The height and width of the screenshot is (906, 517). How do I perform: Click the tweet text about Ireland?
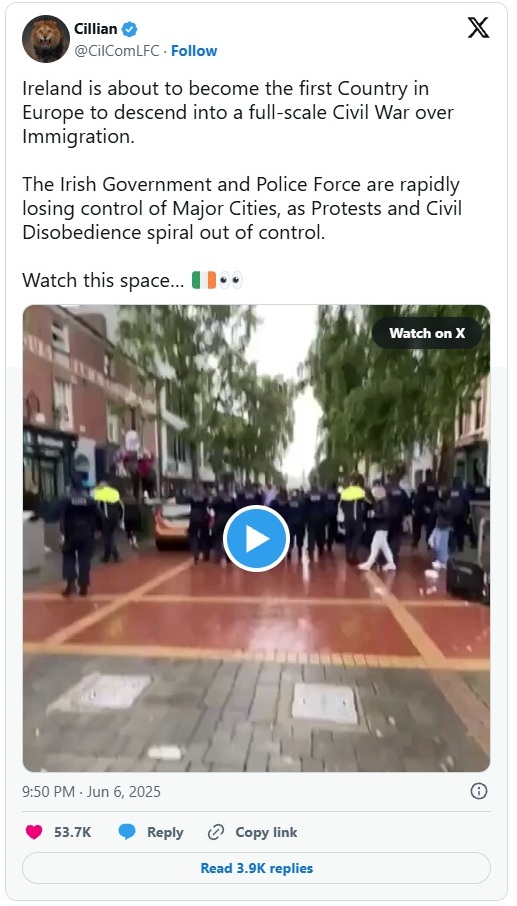tap(243, 184)
